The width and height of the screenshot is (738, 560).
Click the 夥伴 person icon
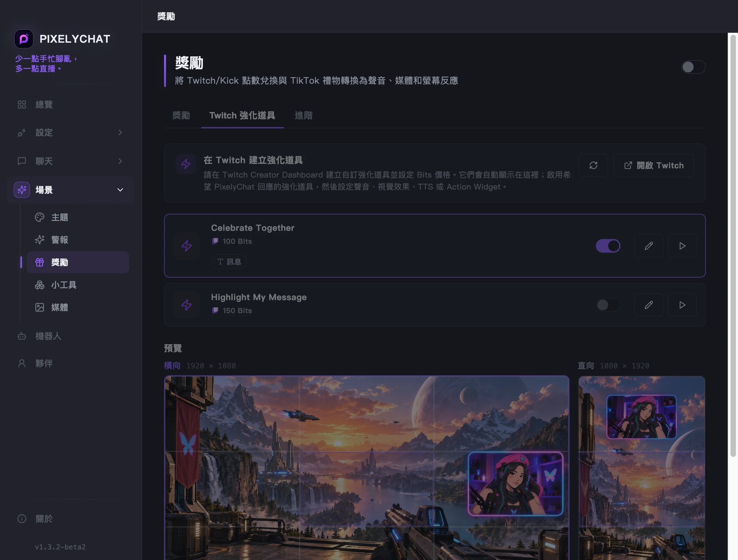click(x=22, y=363)
